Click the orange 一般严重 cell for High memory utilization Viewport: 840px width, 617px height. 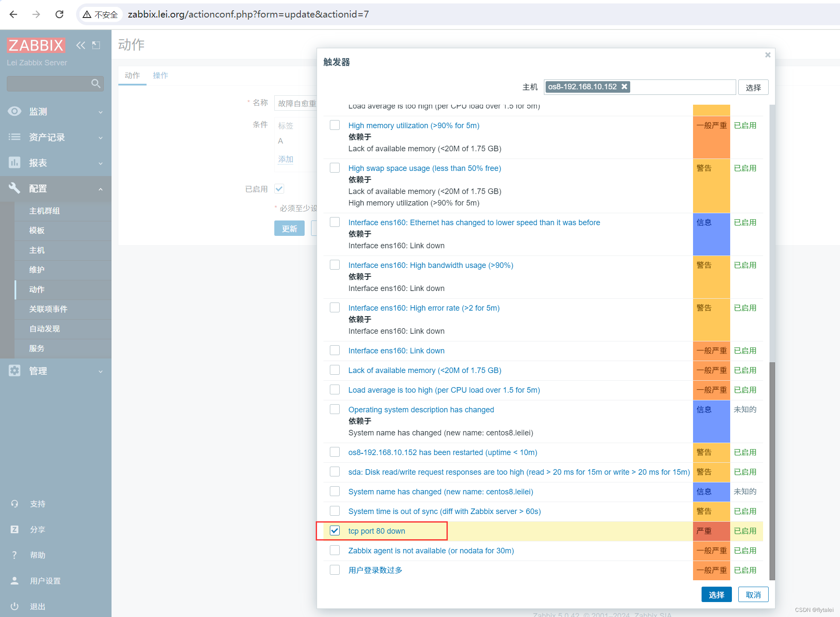click(x=711, y=137)
